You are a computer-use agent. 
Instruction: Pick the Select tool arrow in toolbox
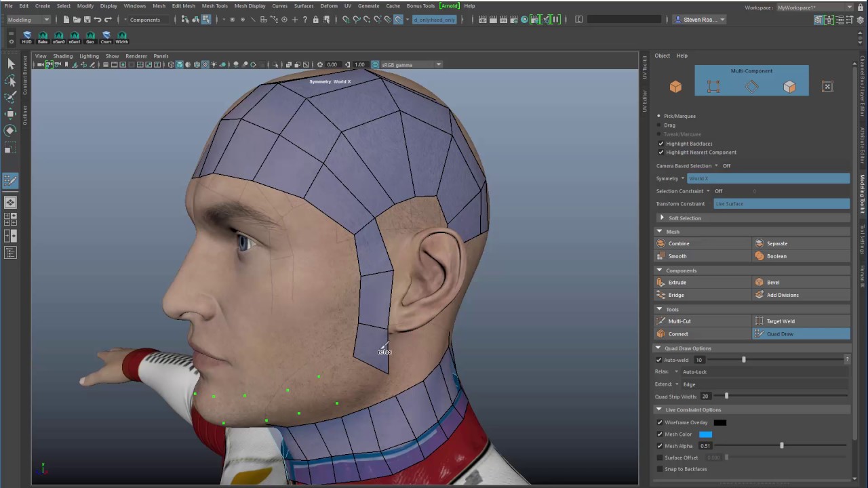[x=10, y=64]
